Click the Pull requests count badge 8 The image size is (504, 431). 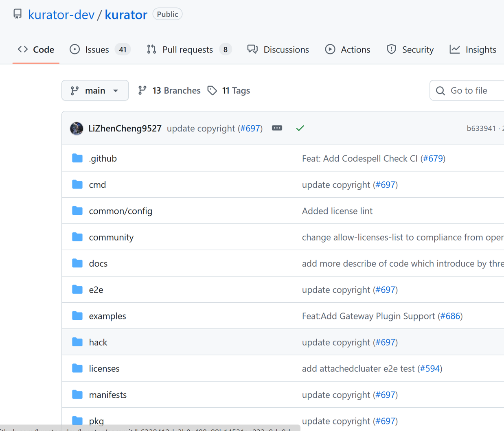pyautogui.click(x=225, y=50)
